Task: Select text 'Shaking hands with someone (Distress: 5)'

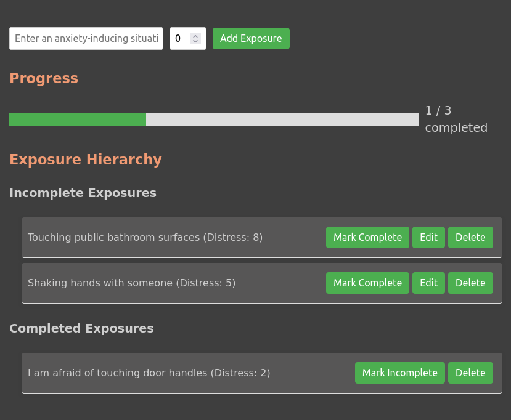Action: [132, 283]
